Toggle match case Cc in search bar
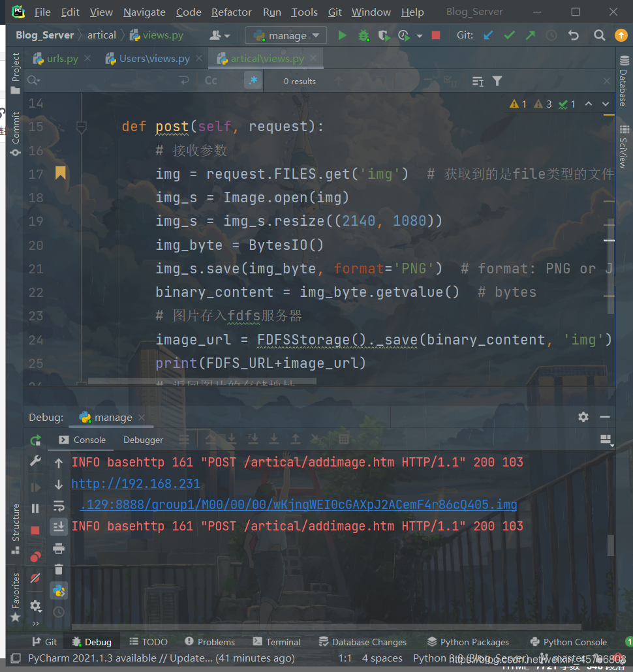The image size is (633, 672). (211, 80)
